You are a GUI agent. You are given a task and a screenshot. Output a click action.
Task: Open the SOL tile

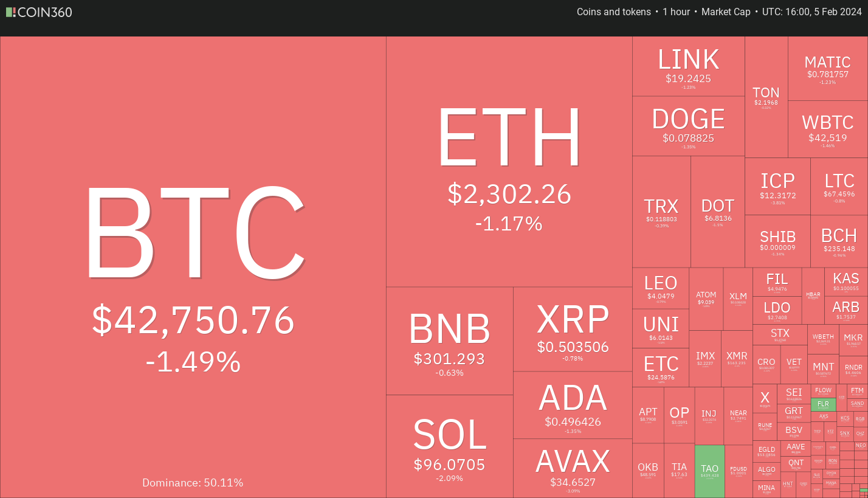pos(450,446)
